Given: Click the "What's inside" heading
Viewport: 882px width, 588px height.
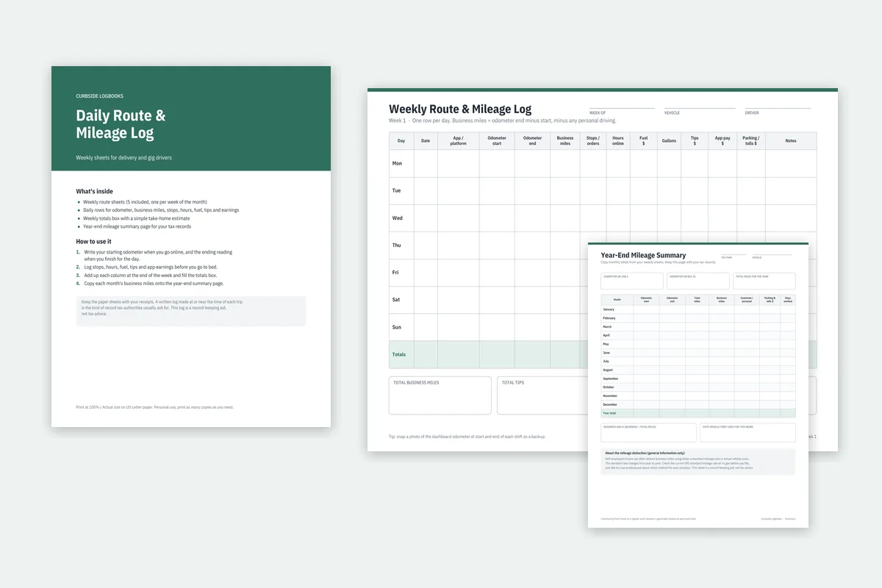Looking at the screenshot, I should click(x=95, y=191).
